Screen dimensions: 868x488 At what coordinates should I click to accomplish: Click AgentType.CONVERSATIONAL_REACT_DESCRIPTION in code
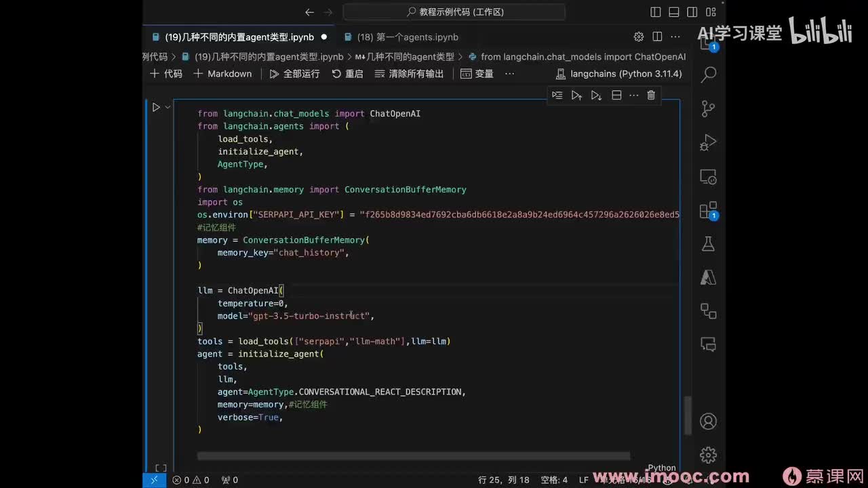click(355, 392)
